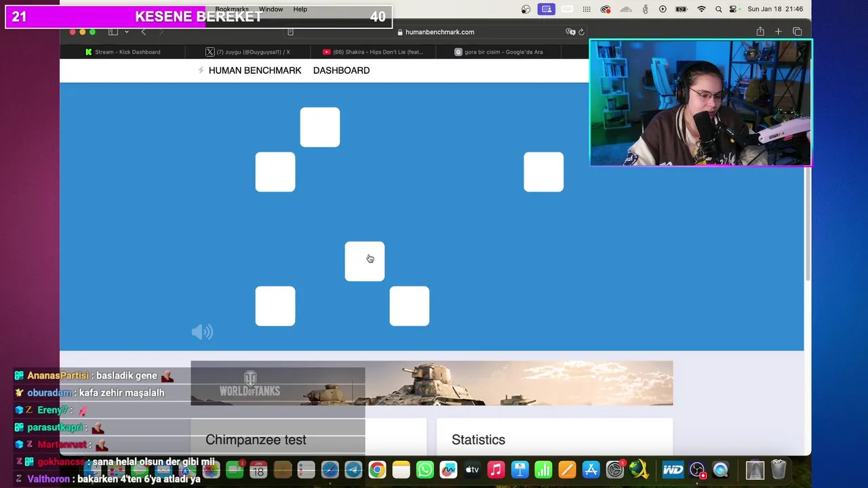868x488 pixels.
Task: Open Google Chrome in the Dock
Action: (x=377, y=470)
